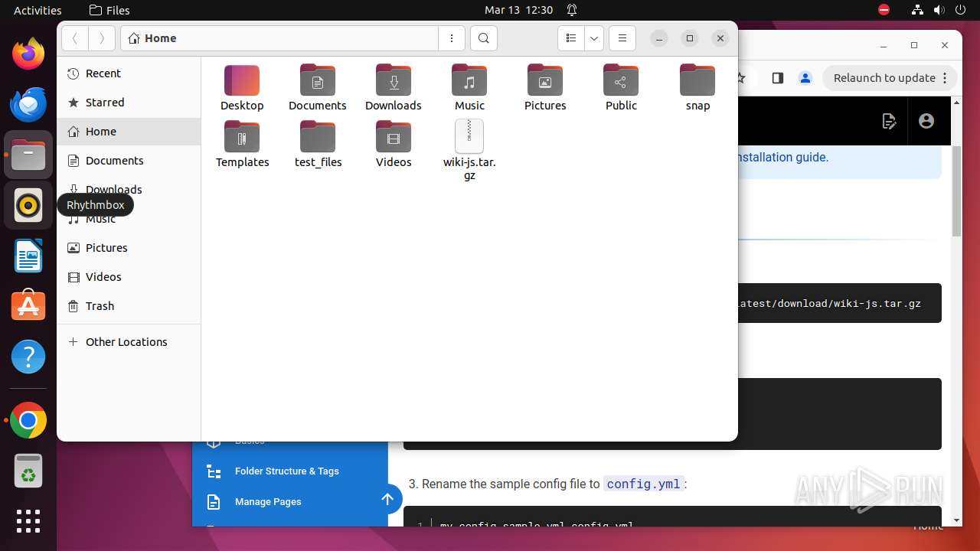Select Recent in the Files sidebar
The image size is (980, 551).
[129, 73]
